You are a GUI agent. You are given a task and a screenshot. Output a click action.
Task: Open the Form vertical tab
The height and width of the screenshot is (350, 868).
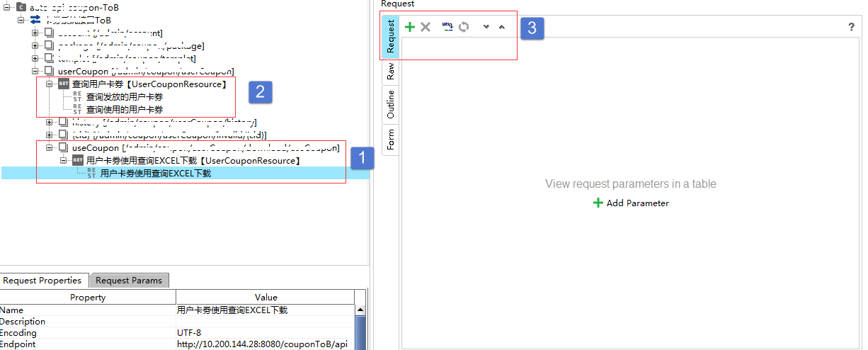point(390,138)
